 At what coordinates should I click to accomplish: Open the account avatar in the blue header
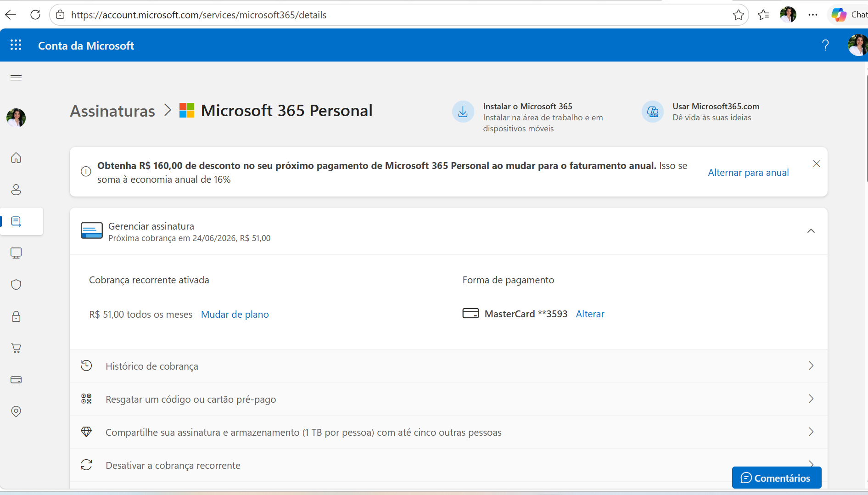(x=857, y=45)
